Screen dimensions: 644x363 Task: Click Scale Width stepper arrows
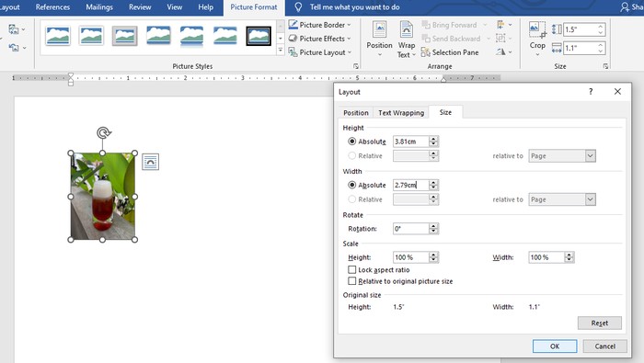(x=569, y=257)
